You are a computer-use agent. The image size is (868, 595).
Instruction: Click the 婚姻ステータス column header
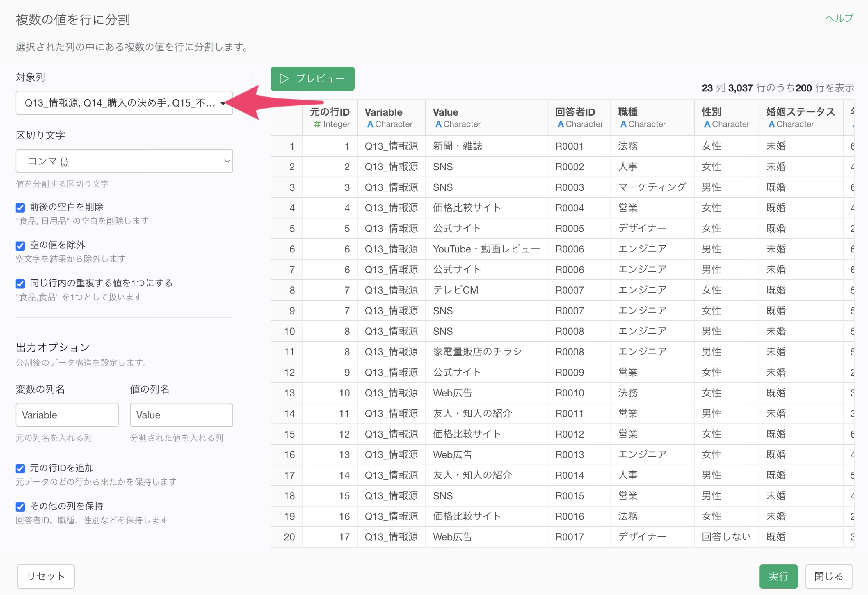801,117
